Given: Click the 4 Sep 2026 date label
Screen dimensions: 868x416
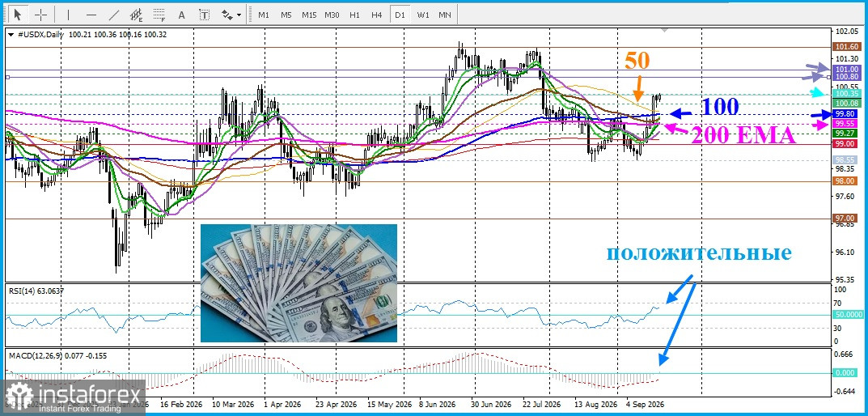Looking at the screenshot, I should tap(645, 405).
